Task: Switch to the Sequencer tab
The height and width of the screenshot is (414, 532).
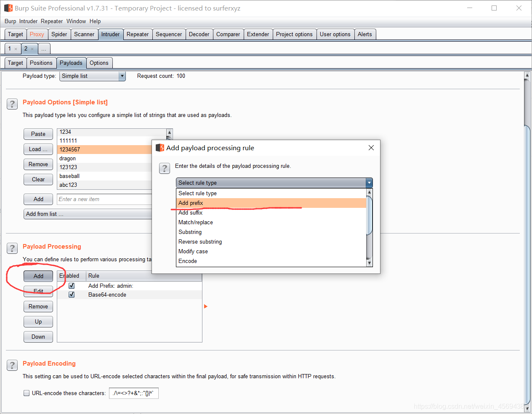Action: pos(169,34)
